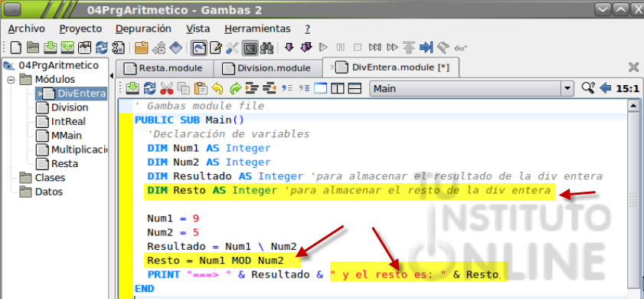The height and width of the screenshot is (299, 644).
Task: Click the Comment lines icon
Action: (x=287, y=88)
